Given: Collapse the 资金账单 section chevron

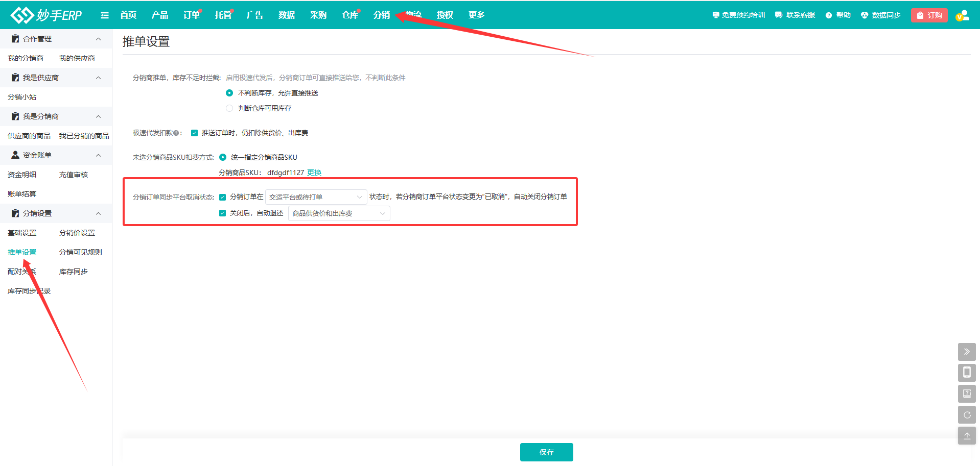Looking at the screenshot, I should (x=99, y=155).
